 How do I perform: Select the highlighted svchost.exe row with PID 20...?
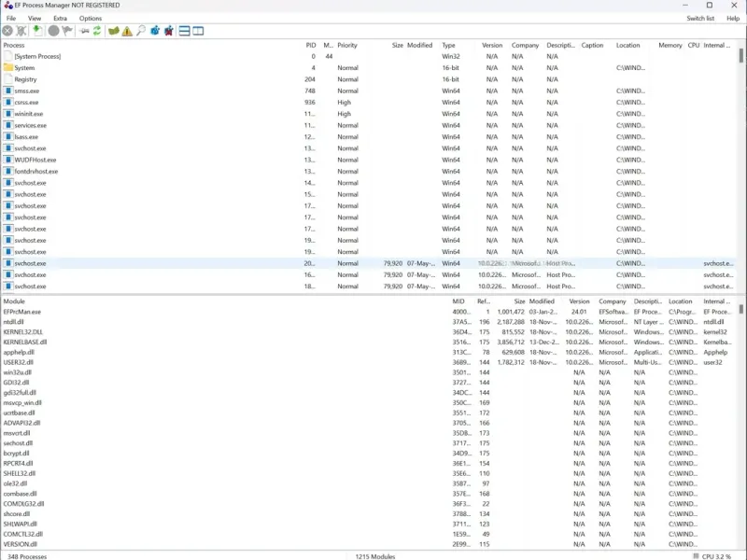pos(369,263)
